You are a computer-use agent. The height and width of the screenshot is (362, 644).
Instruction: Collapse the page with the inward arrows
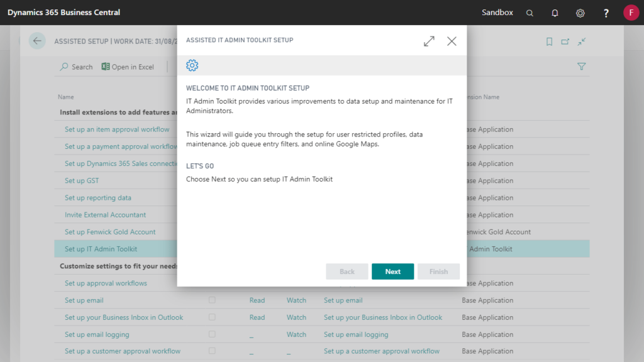click(581, 41)
